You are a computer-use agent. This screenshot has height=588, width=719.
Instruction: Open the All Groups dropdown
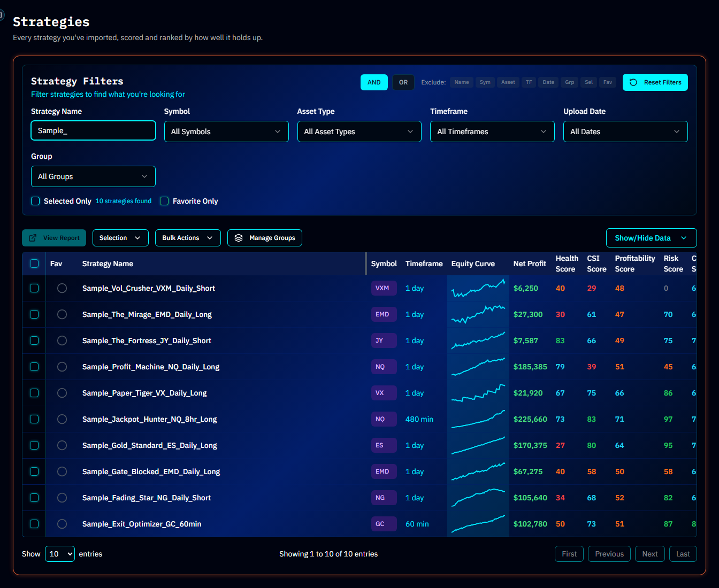pos(93,176)
